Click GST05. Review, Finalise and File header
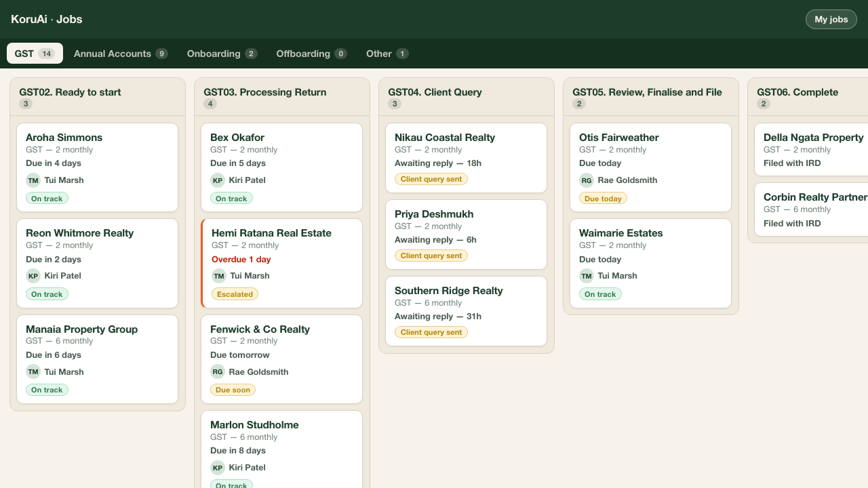This screenshot has height=488, width=868. pyautogui.click(x=651, y=97)
